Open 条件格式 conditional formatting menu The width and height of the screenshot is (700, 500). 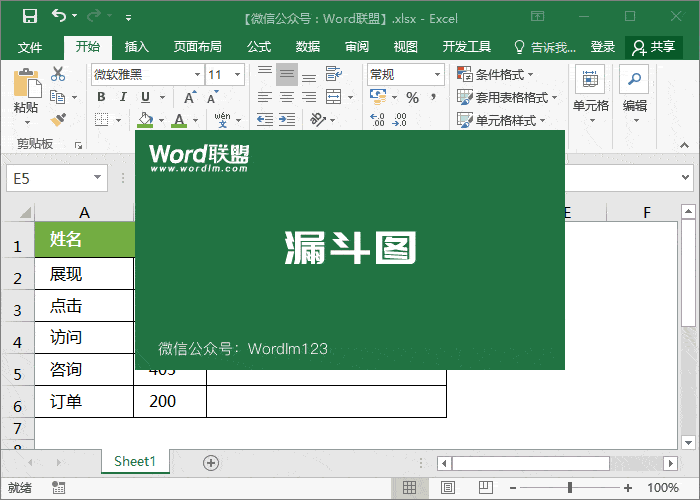click(495, 74)
